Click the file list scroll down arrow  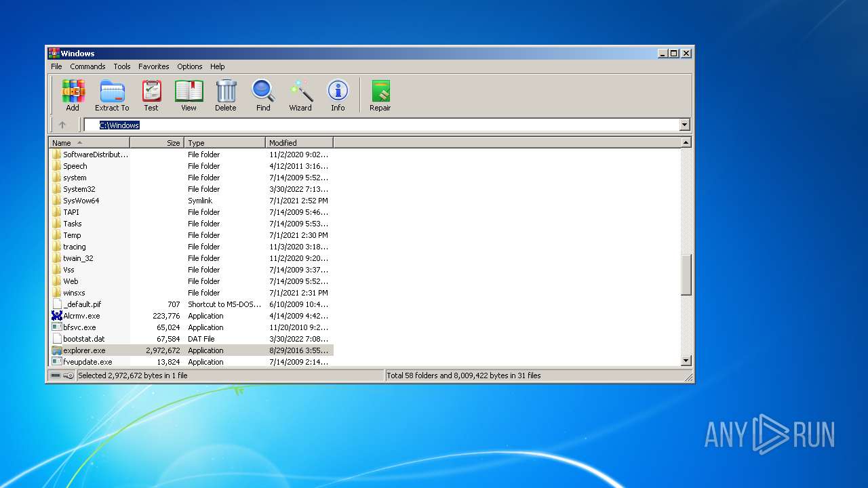click(686, 361)
